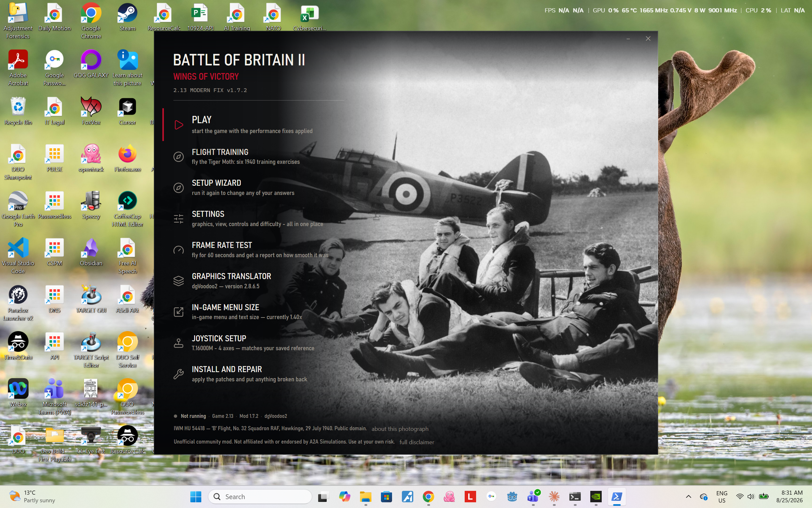Image resolution: width=812 pixels, height=508 pixels.
Task: Open the Steam desktop shortcut
Action: click(128, 17)
